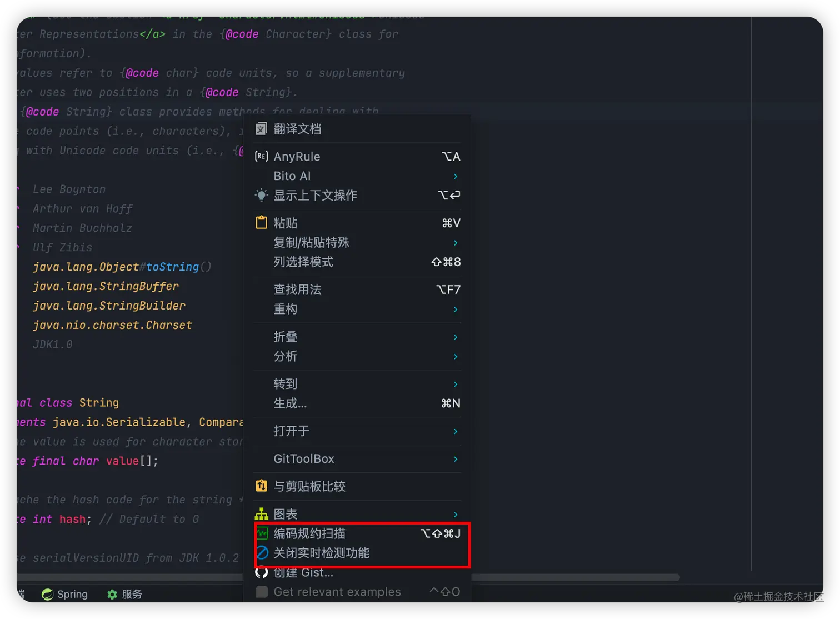Click the '// Default to 0' comment
The width and height of the screenshot is (840, 619).
point(149,519)
